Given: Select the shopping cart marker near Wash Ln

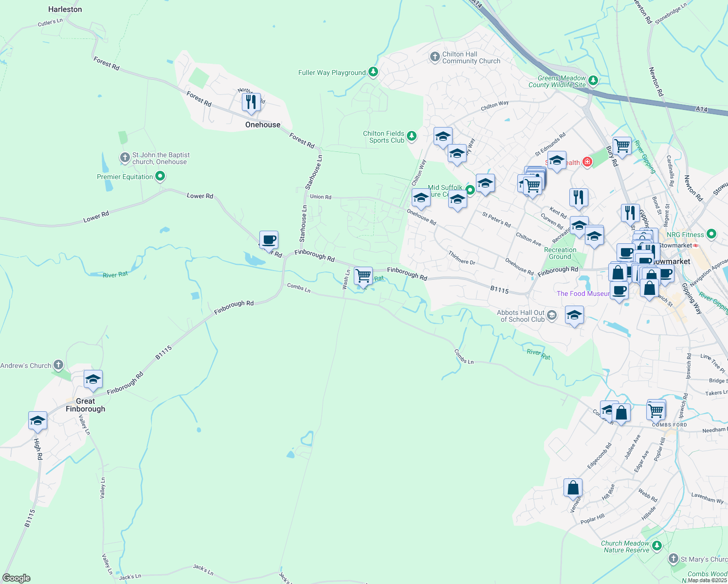Looking at the screenshot, I should pos(364,276).
